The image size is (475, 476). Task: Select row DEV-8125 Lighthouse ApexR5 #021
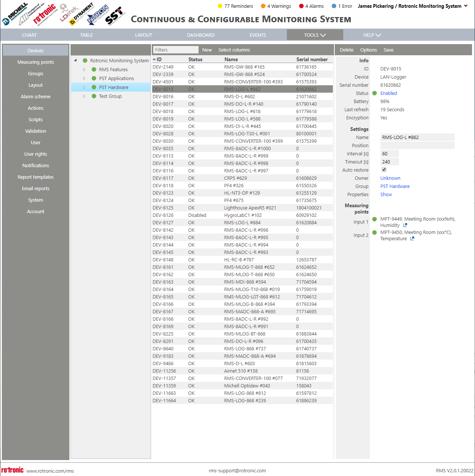[242, 208]
